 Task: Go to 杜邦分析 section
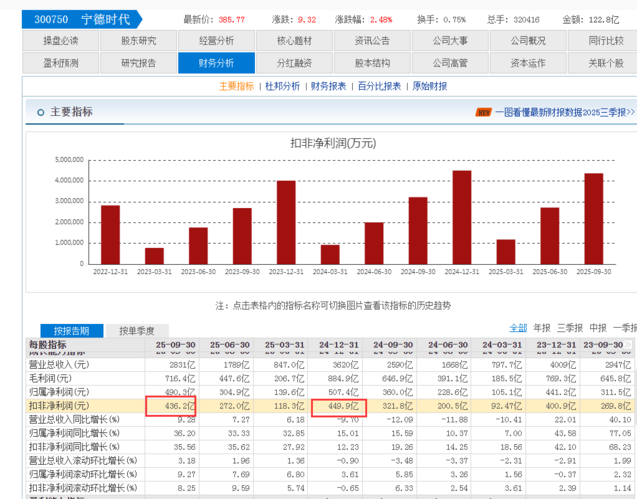(282, 86)
